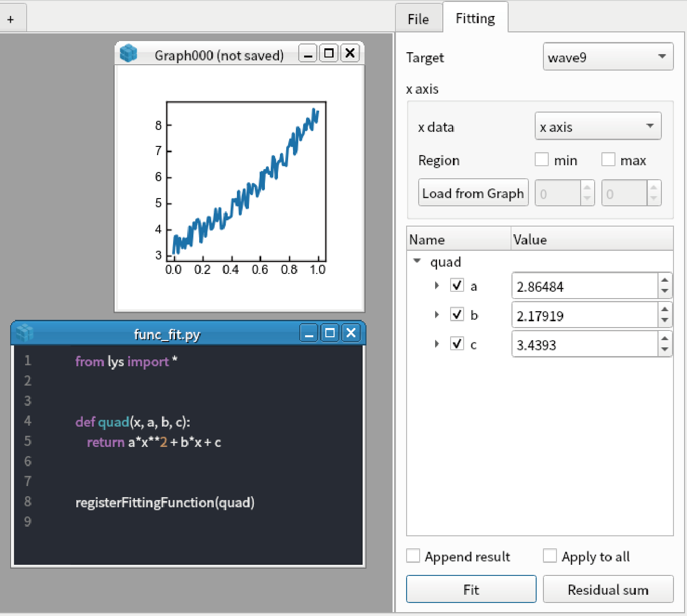The width and height of the screenshot is (687, 616).
Task: Decrease parameter a value with down arrow
Action: [665, 291]
